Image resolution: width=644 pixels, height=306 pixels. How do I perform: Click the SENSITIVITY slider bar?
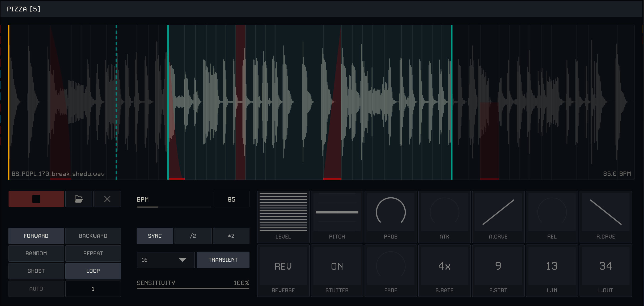coord(193,288)
